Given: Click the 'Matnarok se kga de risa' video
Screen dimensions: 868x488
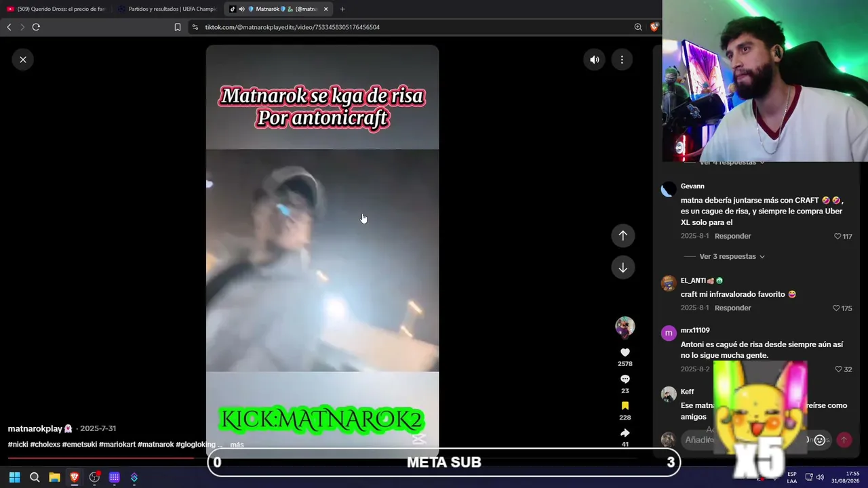Looking at the screenshot, I should point(323,251).
